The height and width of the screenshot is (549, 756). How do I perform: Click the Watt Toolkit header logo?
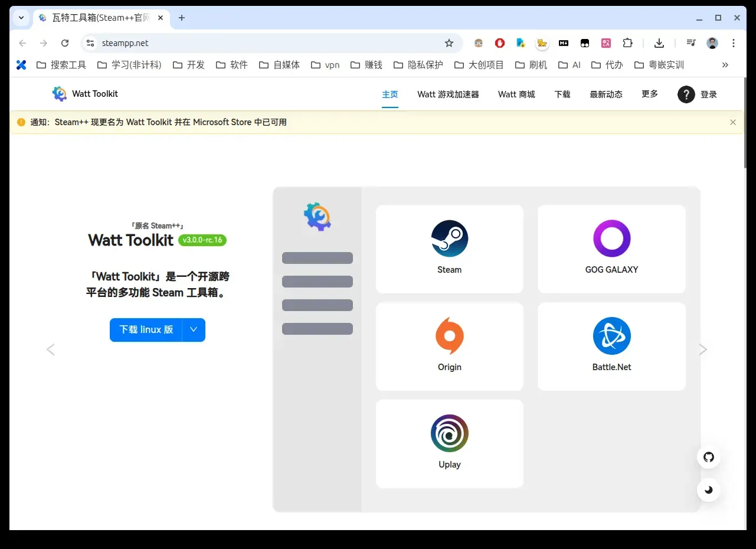[x=60, y=94]
